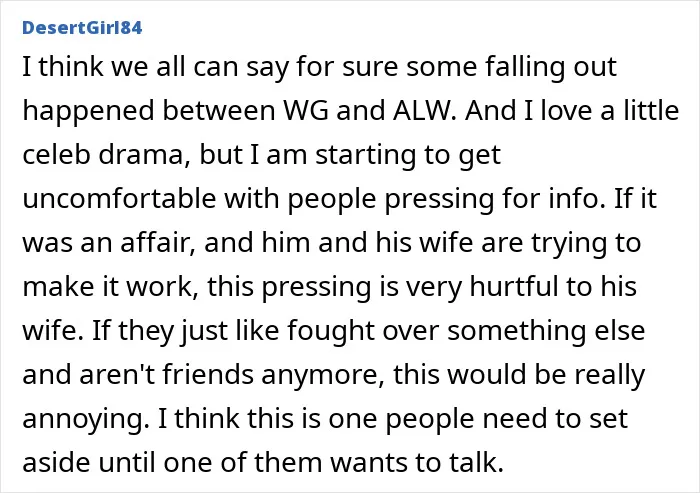700x493 pixels.
Task: Click the phrase 'aren't friends anymore'
Action: click(x=232, y=376)
